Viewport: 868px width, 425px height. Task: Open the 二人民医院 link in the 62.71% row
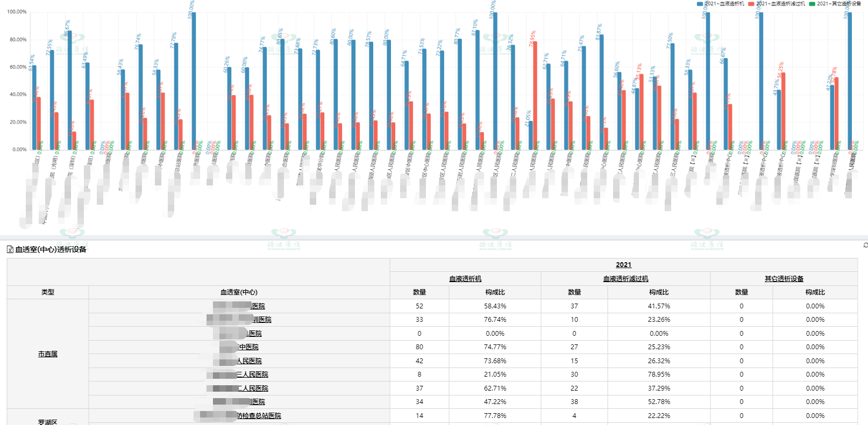(x=252, y=388)
